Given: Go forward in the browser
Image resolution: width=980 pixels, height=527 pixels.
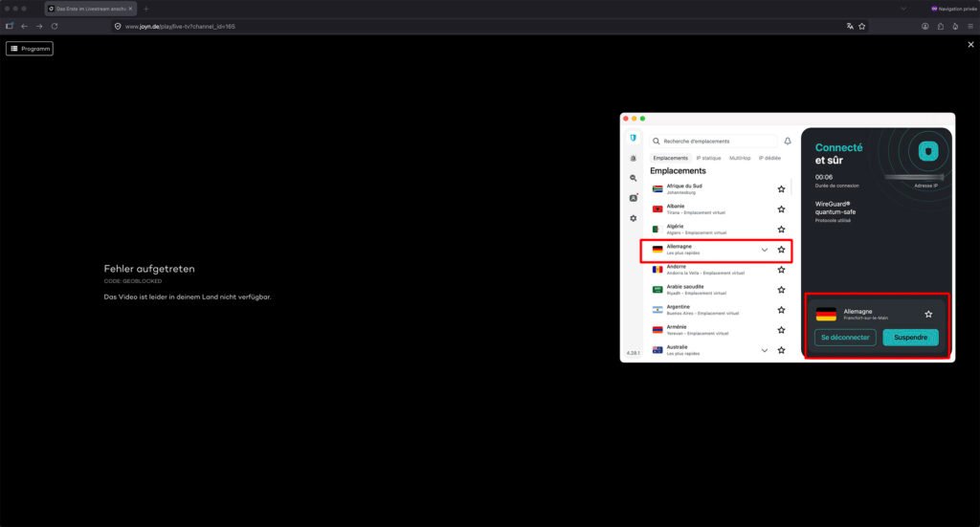Looking at the screenshot, I should click(x=39, y=26).
